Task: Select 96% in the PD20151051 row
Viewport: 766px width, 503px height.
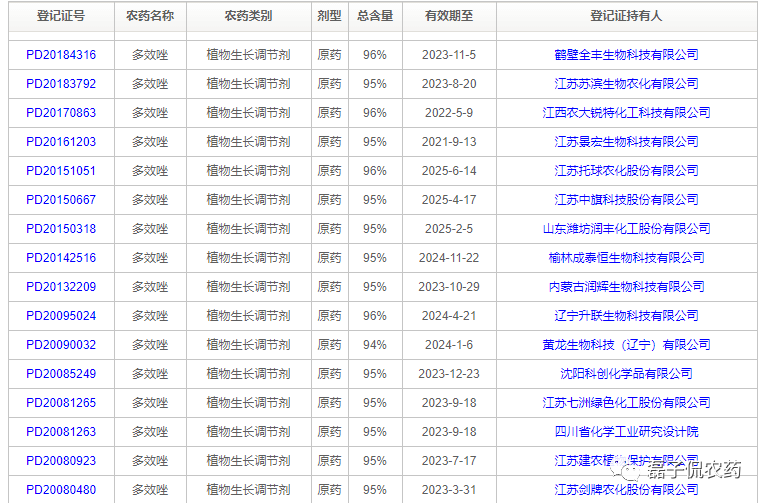Action: [375, 171]
